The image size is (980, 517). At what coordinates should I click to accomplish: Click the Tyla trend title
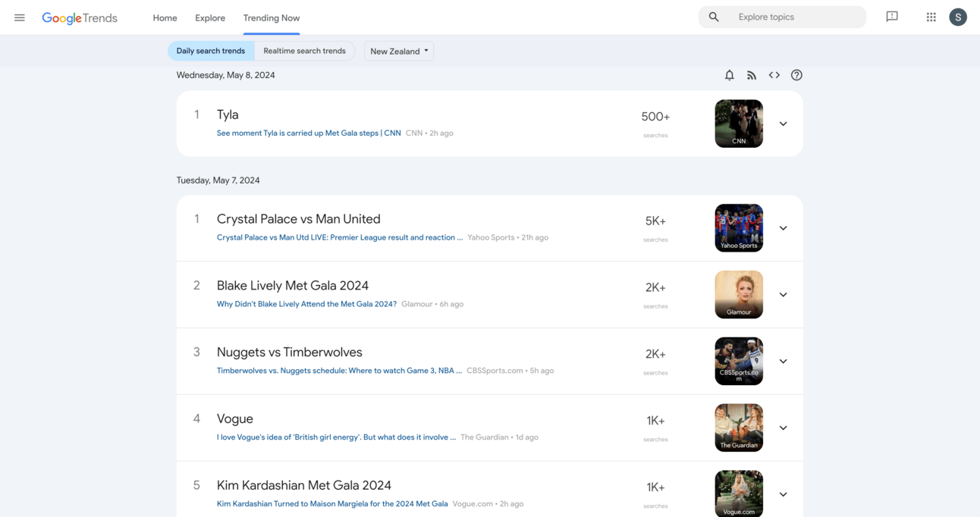[228, 114]
